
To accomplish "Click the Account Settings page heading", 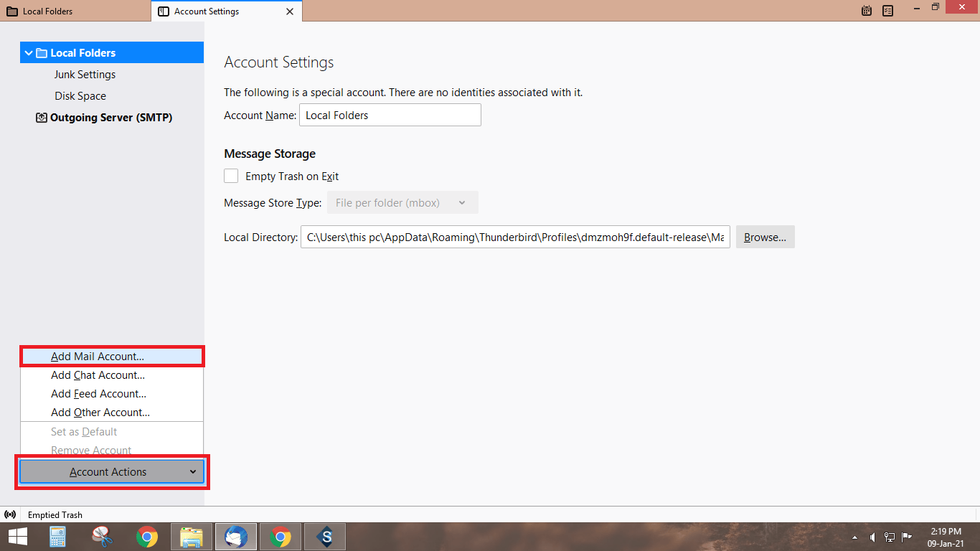I will coord(279,62).
